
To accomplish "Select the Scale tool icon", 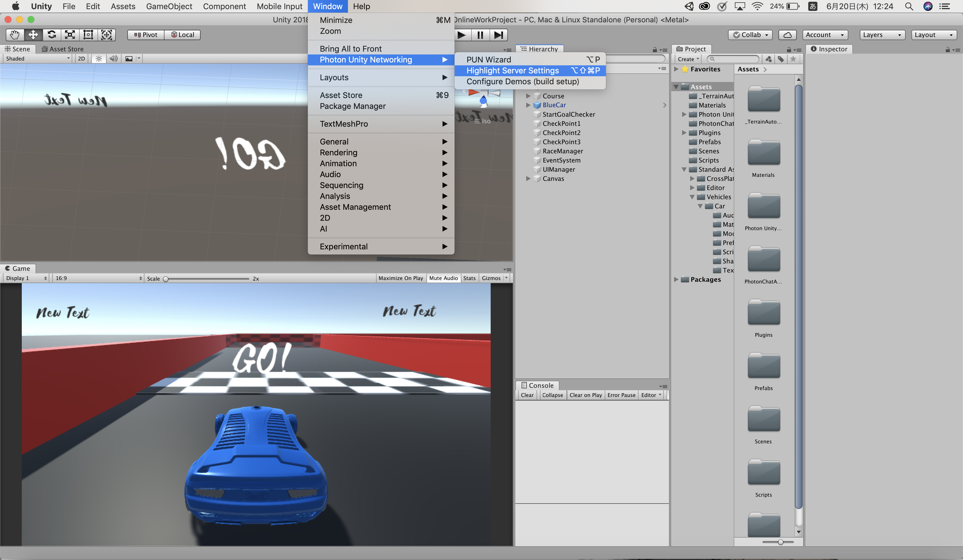I will pyautogui.click(x=70, y=35).
